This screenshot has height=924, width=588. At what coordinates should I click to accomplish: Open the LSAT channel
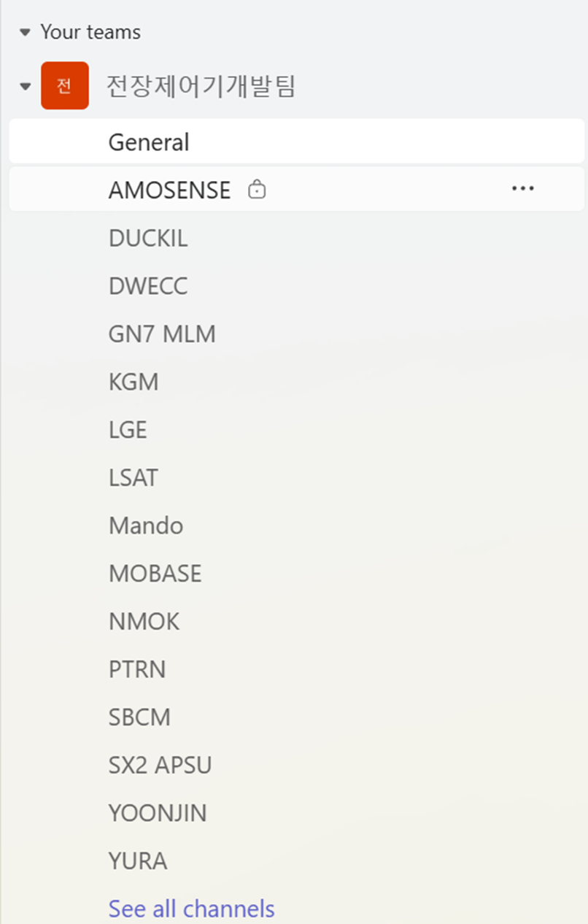[133, 478]
